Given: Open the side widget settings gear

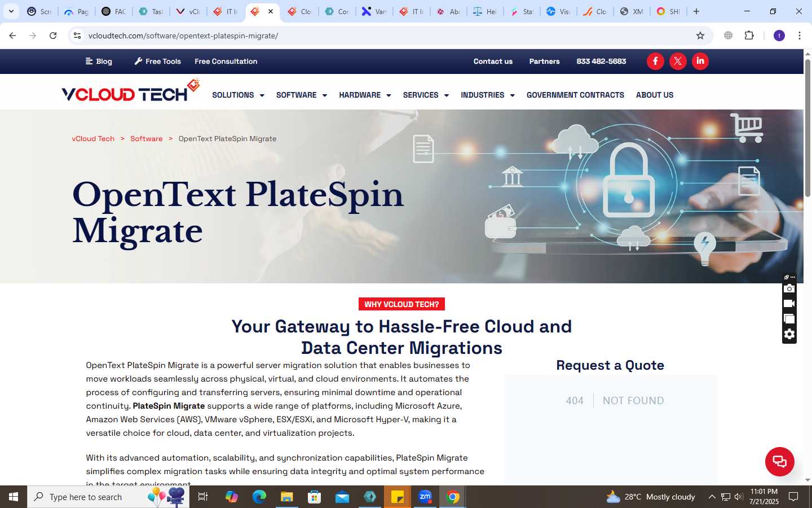Looking at the screenshot, I should [x=789, y=334].
